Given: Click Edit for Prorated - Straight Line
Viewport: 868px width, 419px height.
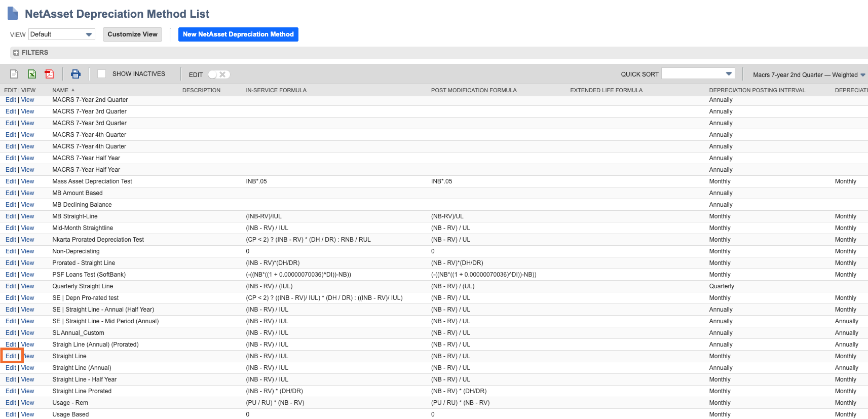Looking at the screenshot, I should (11, 263).
